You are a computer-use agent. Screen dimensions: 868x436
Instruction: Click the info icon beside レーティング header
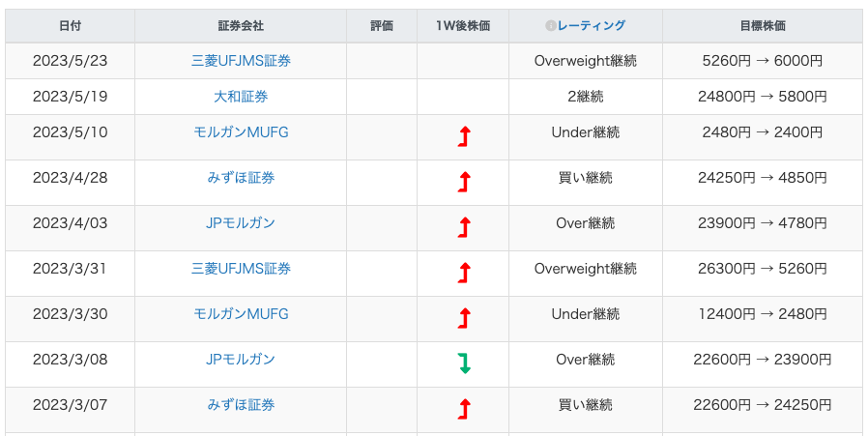(551, 26)
